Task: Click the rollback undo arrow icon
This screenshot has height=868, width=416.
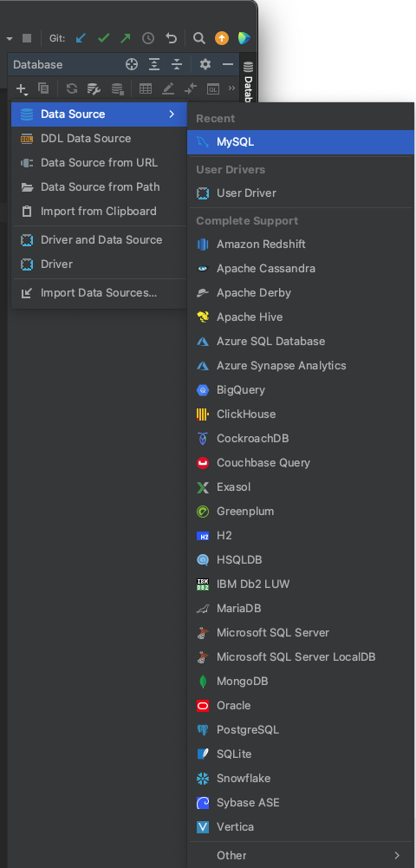Action: click(171, 38)
